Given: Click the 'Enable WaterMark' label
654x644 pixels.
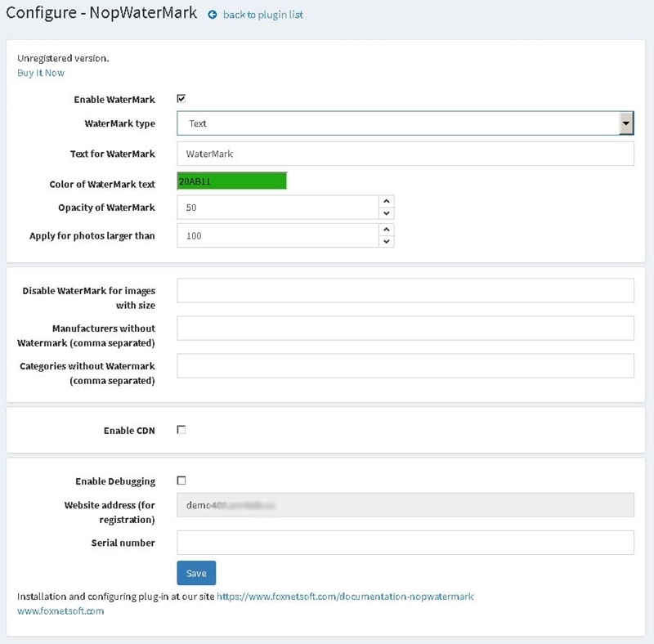Looking at the screenshot, I should (x=114, y=99).
